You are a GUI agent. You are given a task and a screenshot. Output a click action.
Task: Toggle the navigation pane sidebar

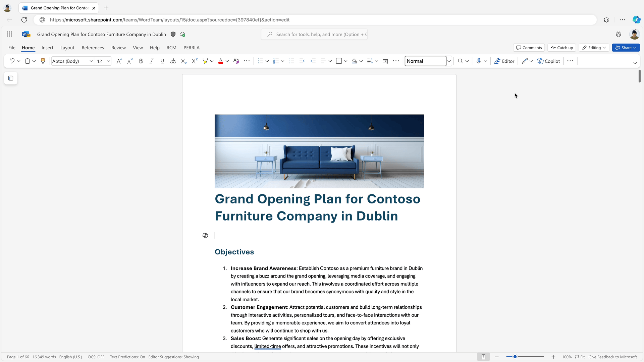(x=11, y=78)
